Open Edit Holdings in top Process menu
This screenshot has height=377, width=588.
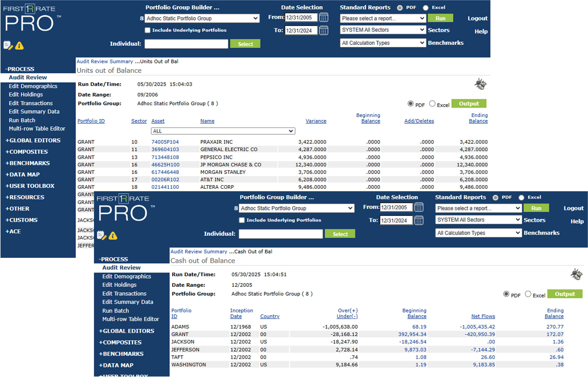(26, 95)
